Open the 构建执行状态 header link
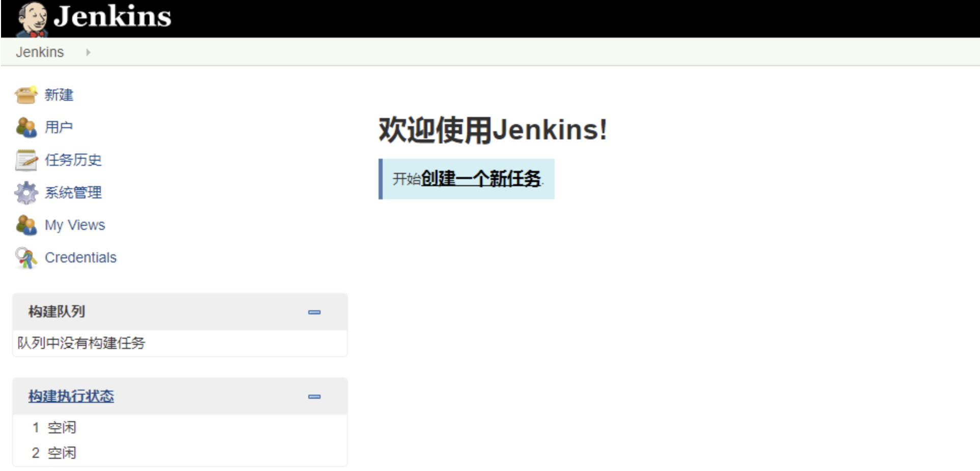The image size is (980, 471). point(71,396)
